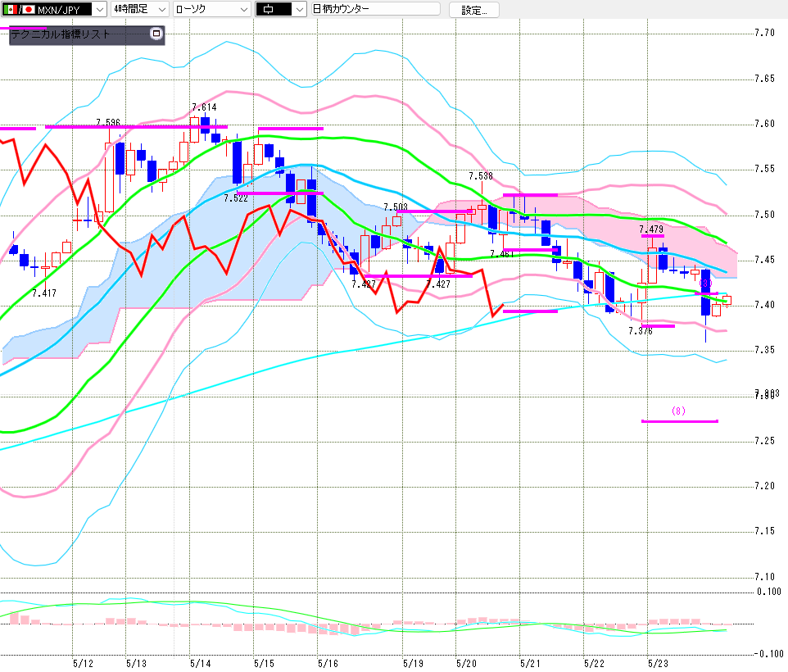788x672 pixels.
Task: Click the 7.503 price label
Action: pyautogui.click(x=396, y=207)
